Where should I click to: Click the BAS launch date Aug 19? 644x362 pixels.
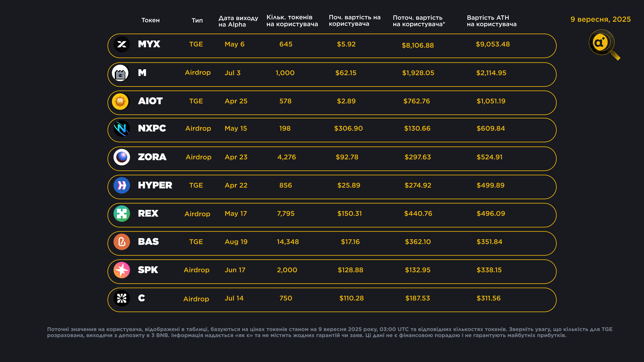click(236, 242)
